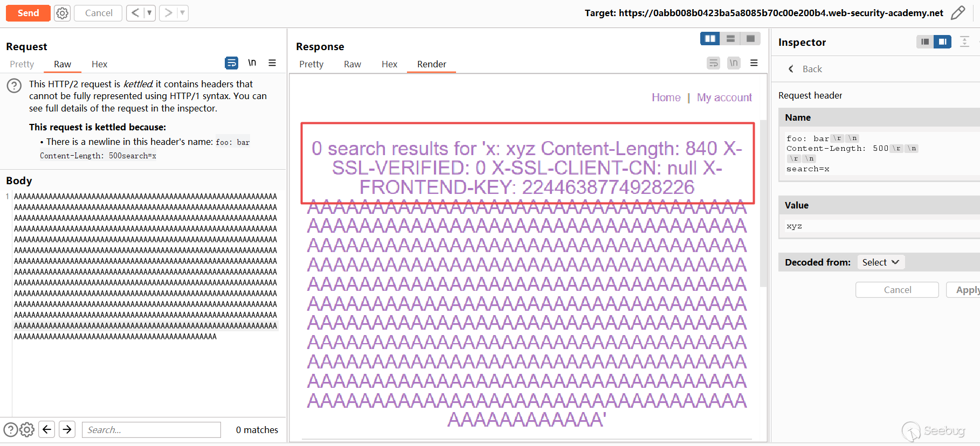The width and height of the screenshot is (980, 446).
Task: Open My account link in rendered page
Action: 724,97
